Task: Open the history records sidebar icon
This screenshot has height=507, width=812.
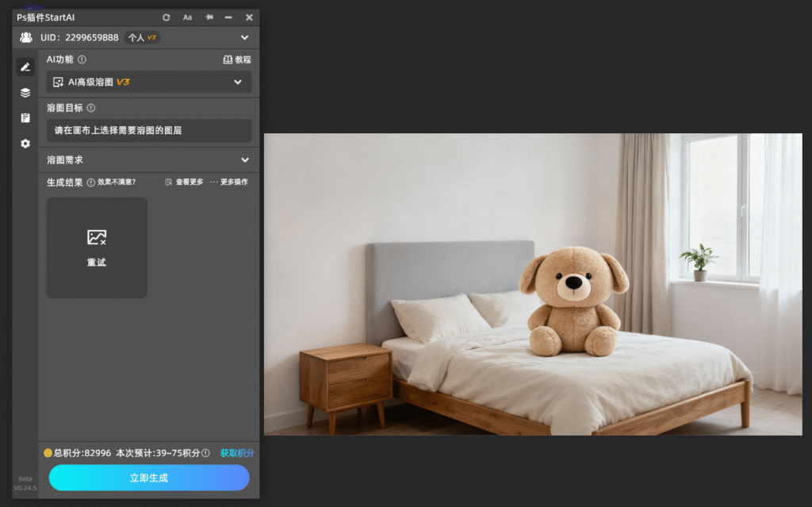Action: pos(25,118)
